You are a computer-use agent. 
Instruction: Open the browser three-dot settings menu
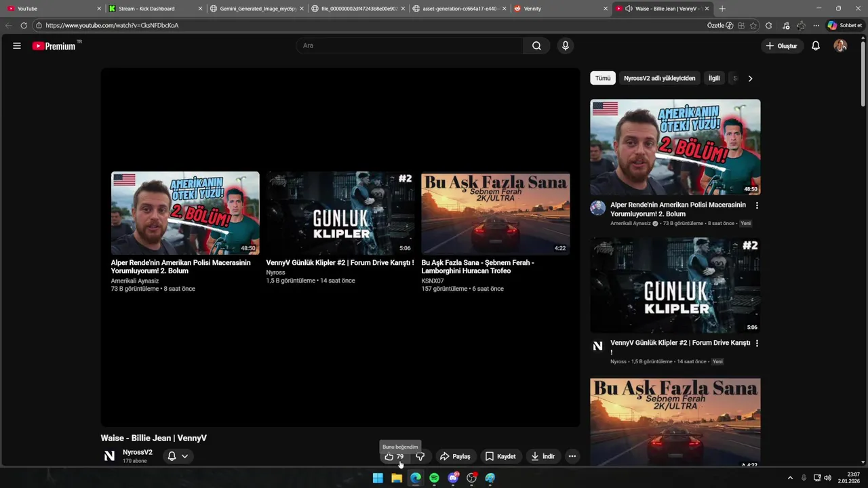[816, 26]
